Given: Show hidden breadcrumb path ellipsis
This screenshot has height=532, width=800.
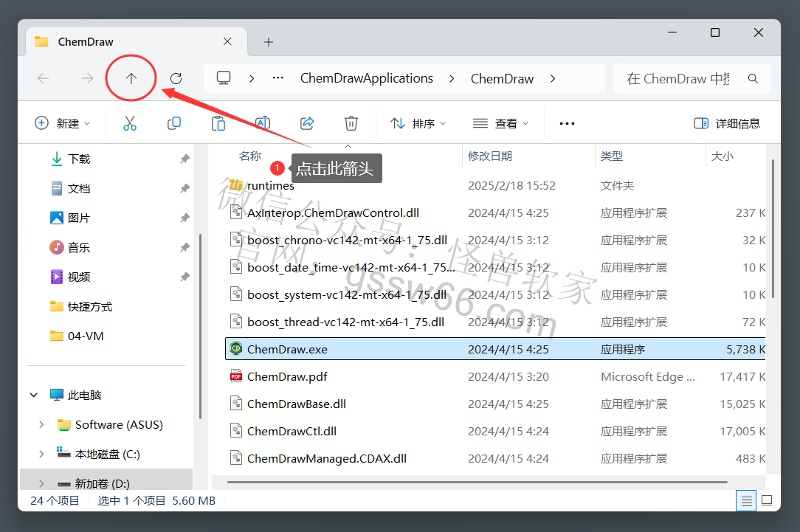Looking at the screenshot, I should (277, 78).
